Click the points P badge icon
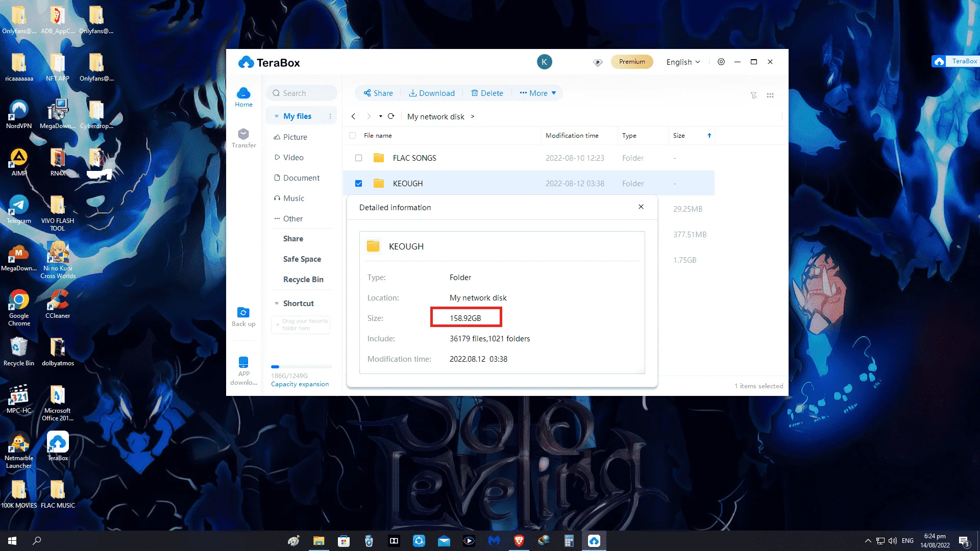980x551 pixels. click(x=598, y=62)
